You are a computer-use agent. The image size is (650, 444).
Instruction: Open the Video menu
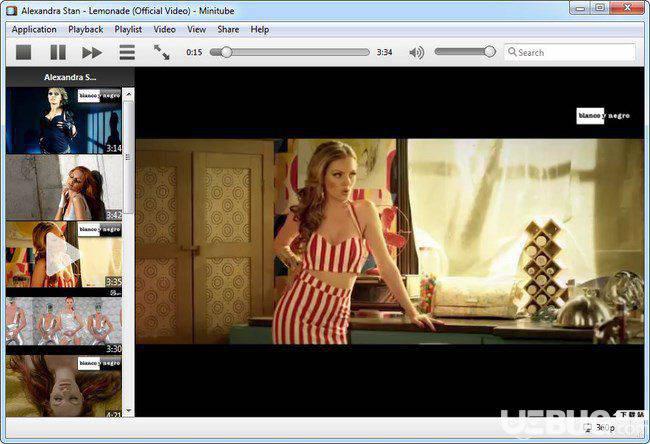point(165,29)
